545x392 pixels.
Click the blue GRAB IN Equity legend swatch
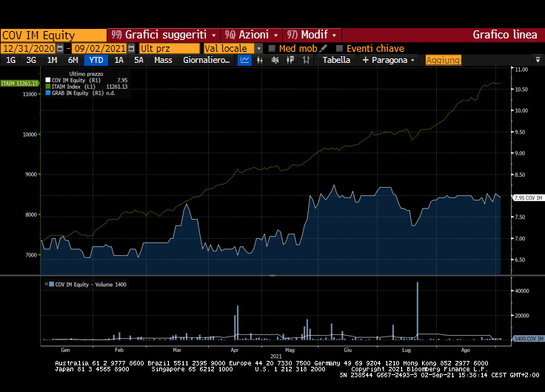pos(48,93)
